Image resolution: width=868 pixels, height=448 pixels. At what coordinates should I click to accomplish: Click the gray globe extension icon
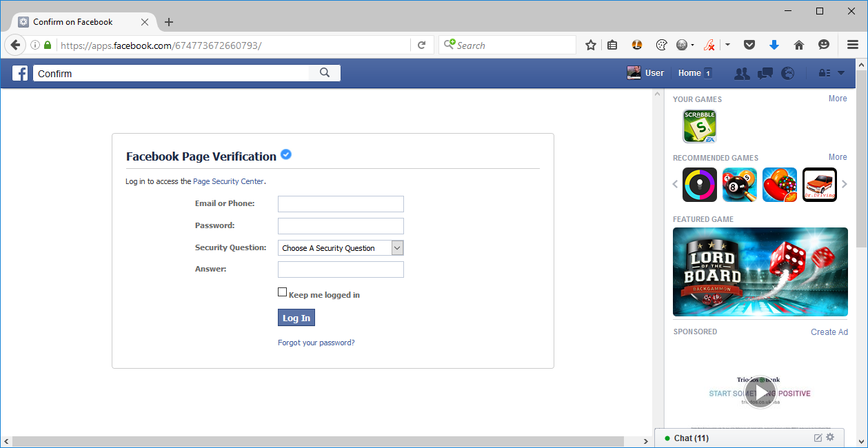tap(682, 45)
